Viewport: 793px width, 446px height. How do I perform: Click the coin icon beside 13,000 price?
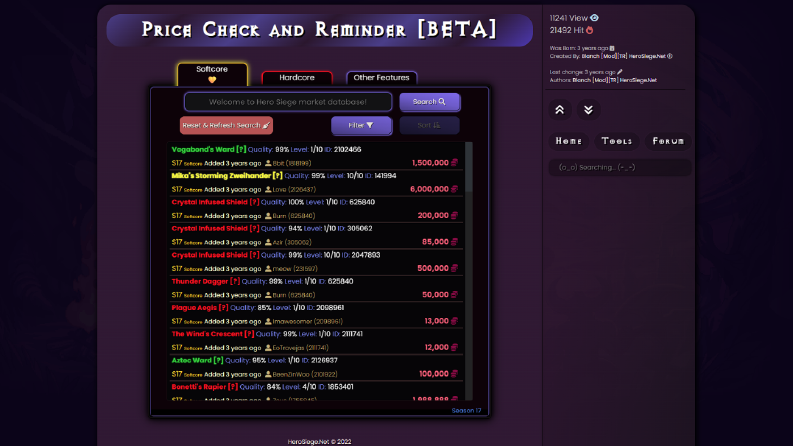tap(454, 321)
